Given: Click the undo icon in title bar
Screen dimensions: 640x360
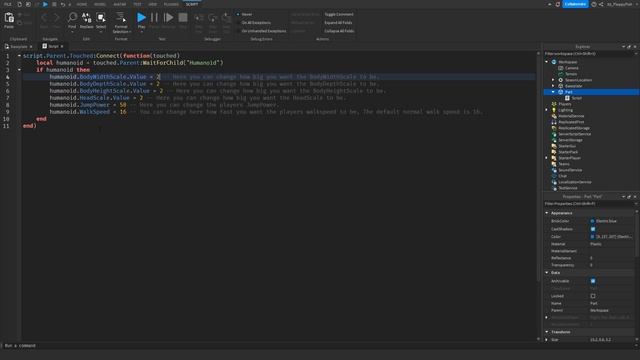Looking at the screenshot, I should point(62,4).
